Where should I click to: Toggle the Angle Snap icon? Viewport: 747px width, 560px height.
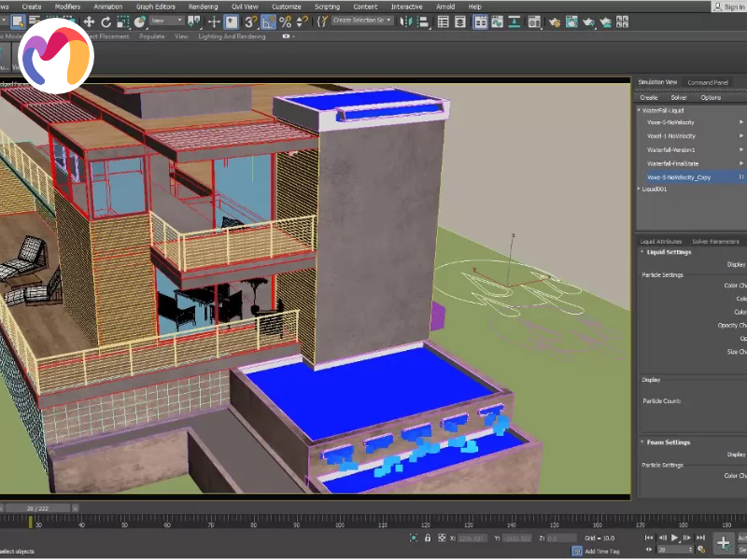coord(268,21)
